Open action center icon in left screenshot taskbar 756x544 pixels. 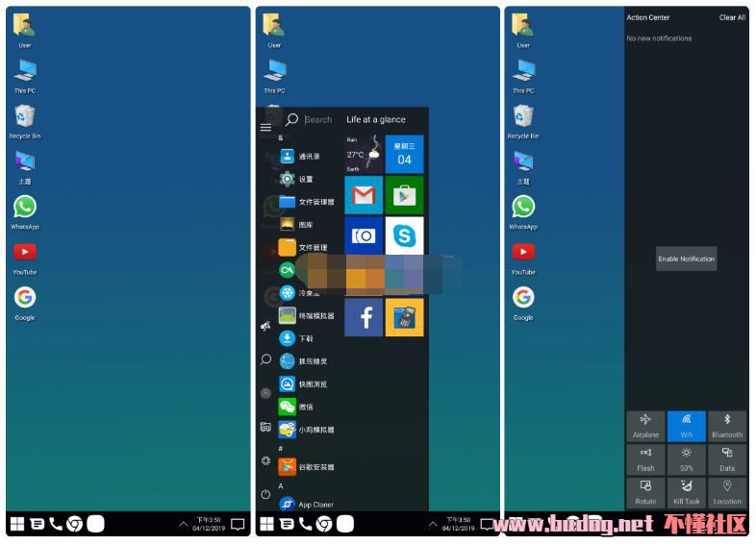point(238,524)
